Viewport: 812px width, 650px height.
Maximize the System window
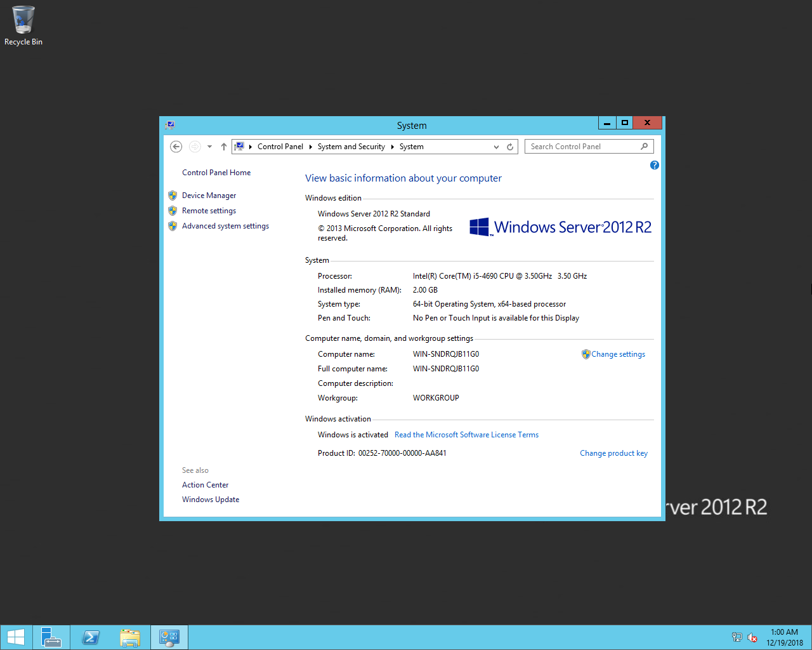(x=625, y=123)
